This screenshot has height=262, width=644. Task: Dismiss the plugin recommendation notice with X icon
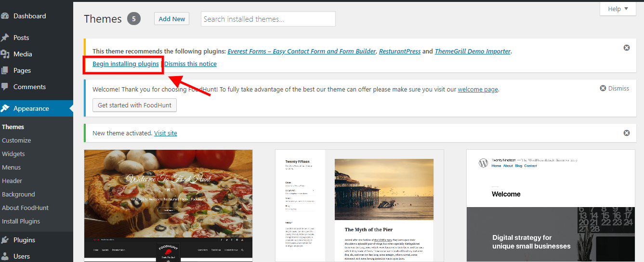[x=626, y=48]
